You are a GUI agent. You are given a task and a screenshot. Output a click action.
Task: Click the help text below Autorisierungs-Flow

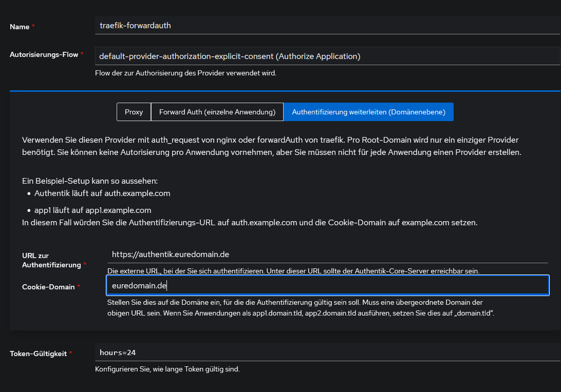(x=185, y=73)
